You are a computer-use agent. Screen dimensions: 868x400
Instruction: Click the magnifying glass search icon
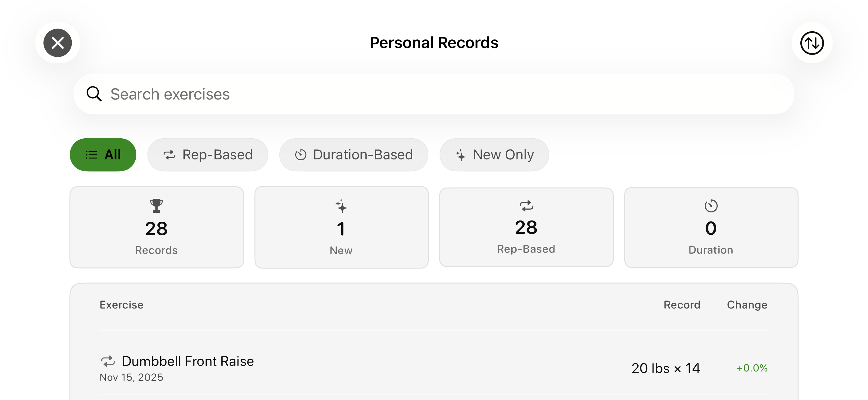94,94
